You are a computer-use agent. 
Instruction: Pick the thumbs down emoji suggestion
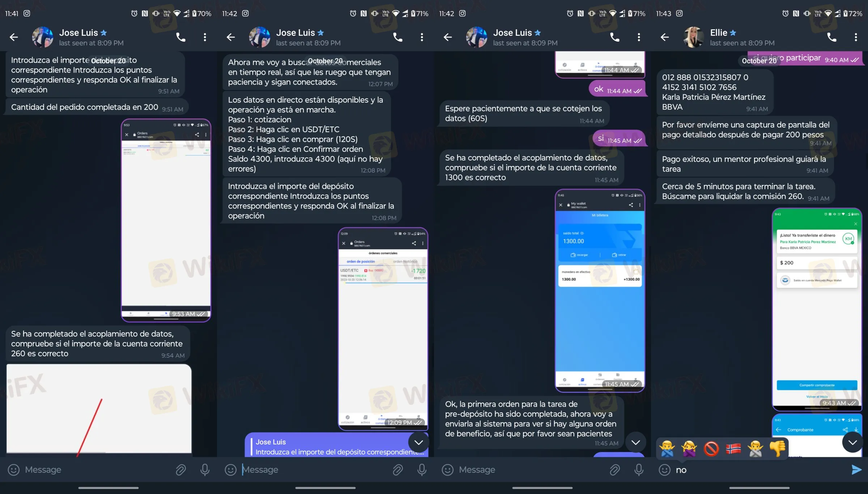(x=777, y=448)
